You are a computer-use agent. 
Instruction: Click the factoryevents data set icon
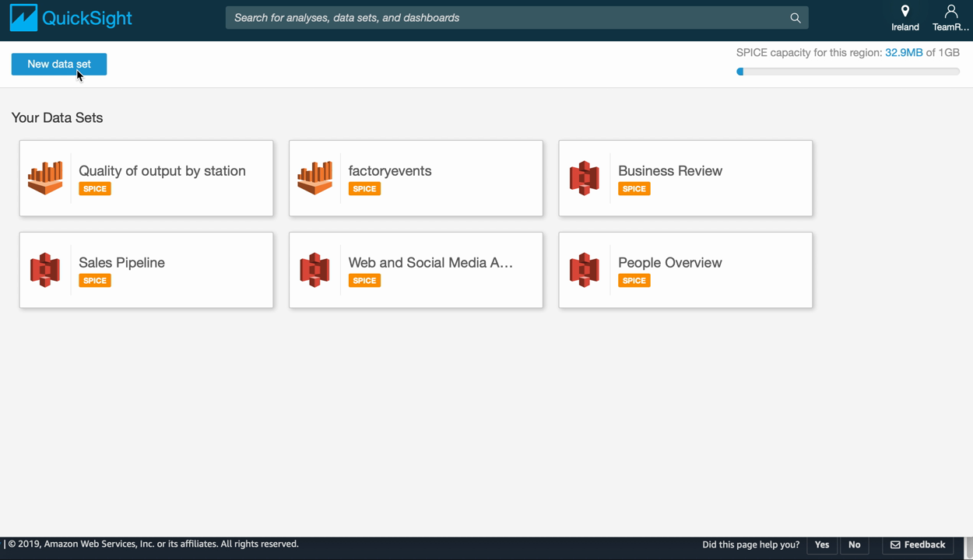click(x=314, y=178)
